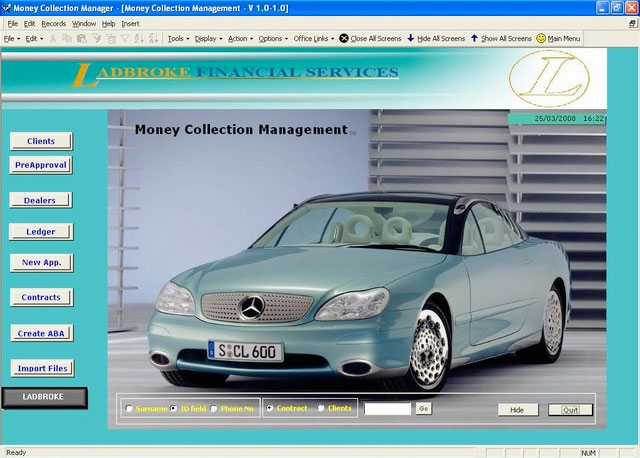Click the dark LADBROKE button
The width and height of the screenshot is (640, 458).
click(44, 398)
